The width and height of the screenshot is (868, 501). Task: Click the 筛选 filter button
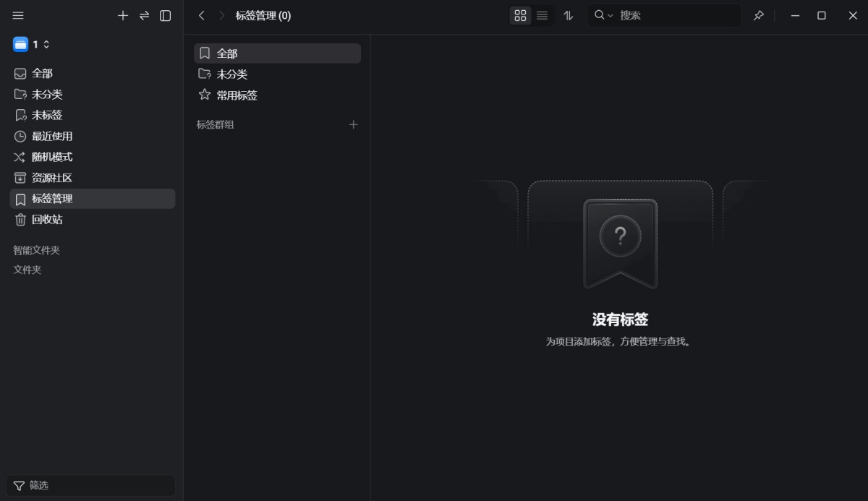[91, 486]
